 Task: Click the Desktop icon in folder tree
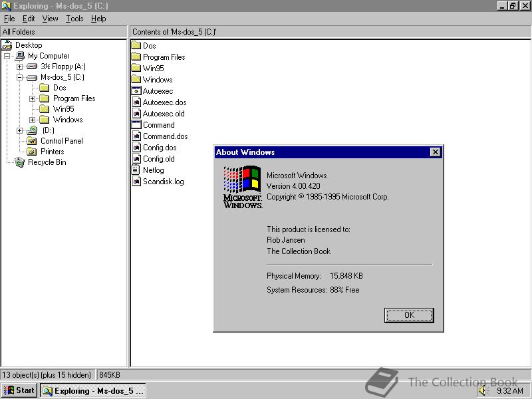pyautogui.click(x=7, y=45)
